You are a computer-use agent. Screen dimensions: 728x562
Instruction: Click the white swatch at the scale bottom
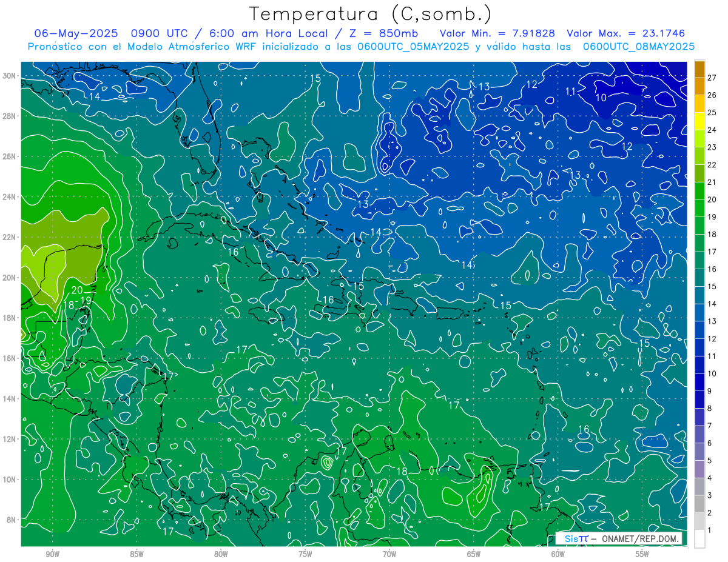click(699, 539)
